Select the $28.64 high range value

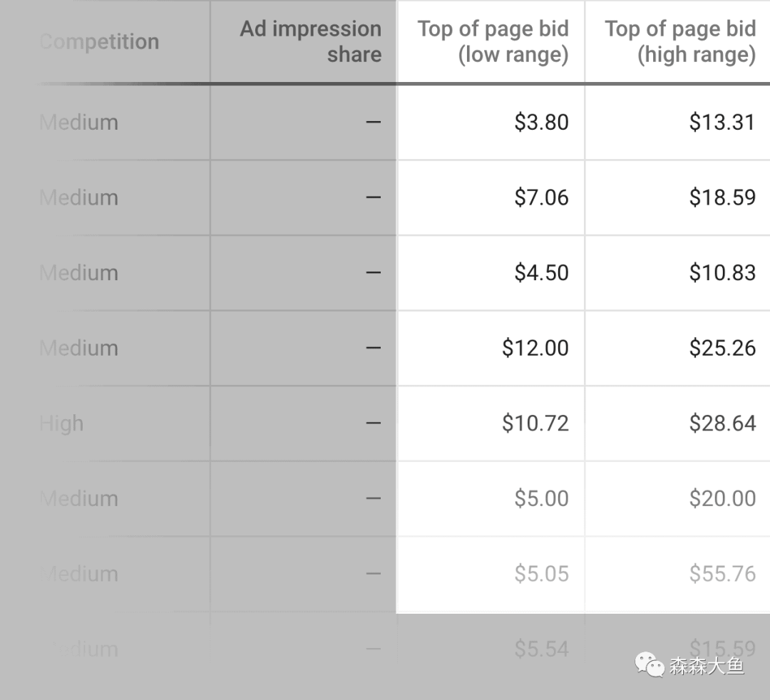(x=722, y=423)
